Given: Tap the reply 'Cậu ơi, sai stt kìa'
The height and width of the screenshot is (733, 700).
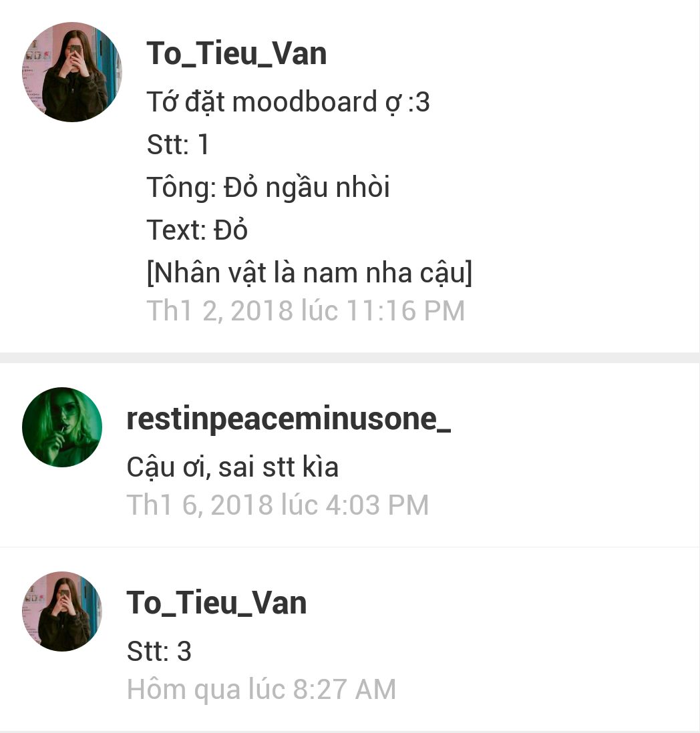Looking at the screenshot, I should (232, 467).
